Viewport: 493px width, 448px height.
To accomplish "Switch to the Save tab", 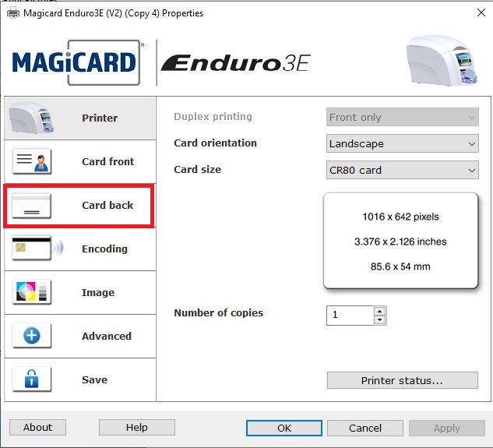I will tap(80, 379).
